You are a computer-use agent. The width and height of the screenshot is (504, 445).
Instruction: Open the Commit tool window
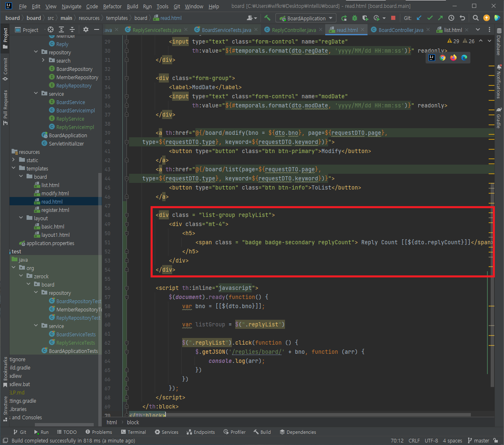pos(5,69)
